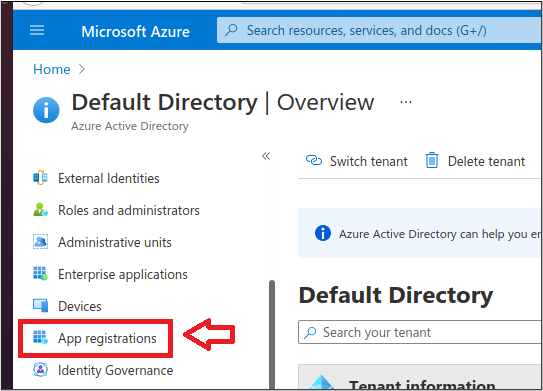Click the Delete tenant trash icon
Viewport: 543px width, 391px height.
tap(431, 161)
